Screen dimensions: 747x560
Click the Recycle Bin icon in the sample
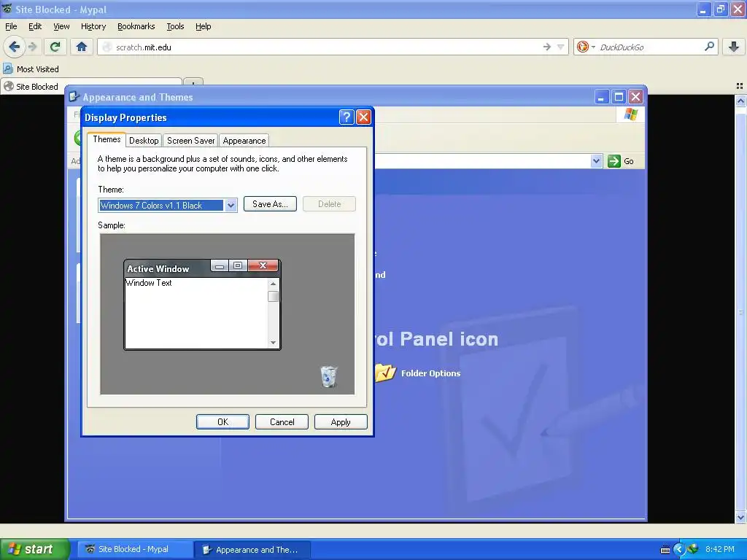click(328, 376)
